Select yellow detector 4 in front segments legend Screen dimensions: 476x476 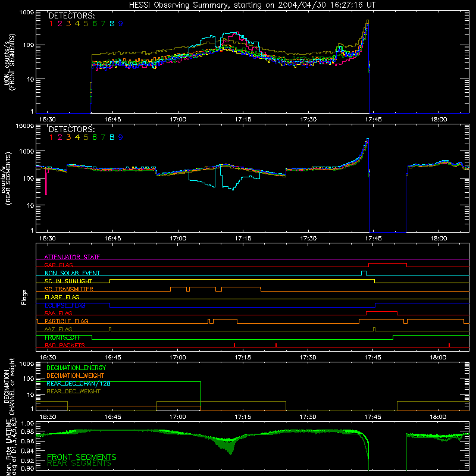[77, 24]
